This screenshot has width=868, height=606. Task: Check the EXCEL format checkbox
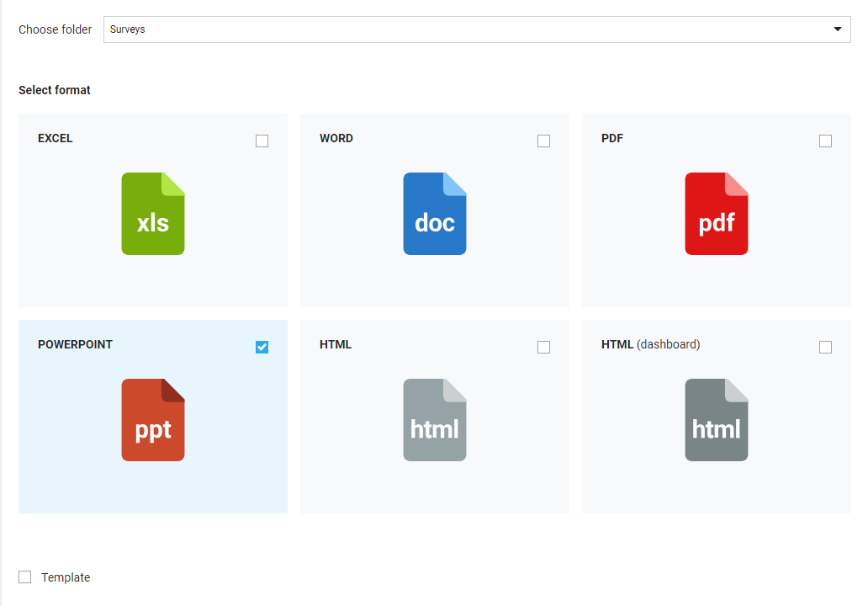(x=262, y=141)
